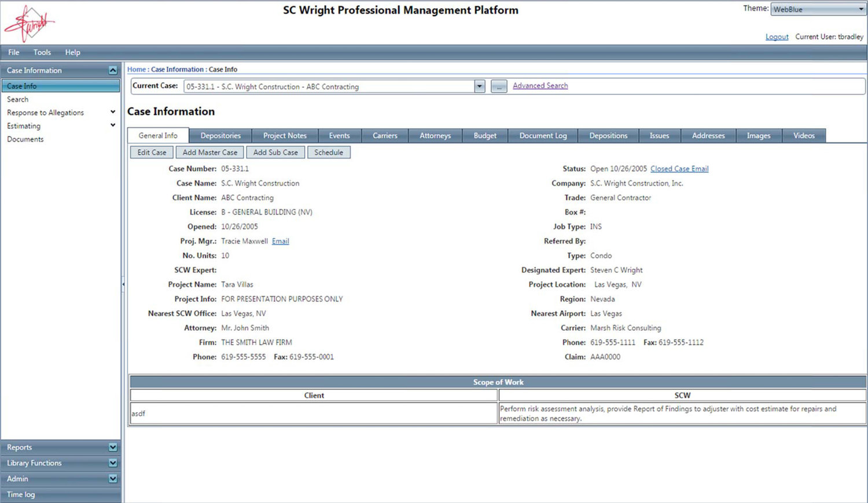Click the Add Master Case button

point(210,152)
